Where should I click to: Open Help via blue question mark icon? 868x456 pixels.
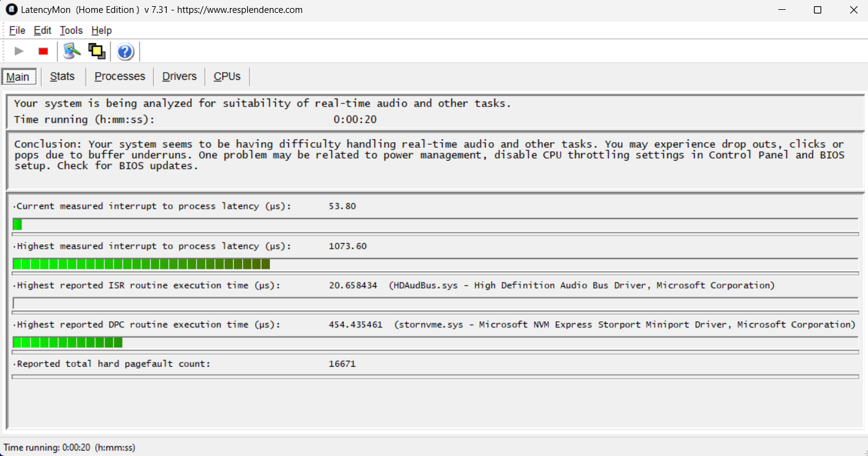tap(125, 52)
